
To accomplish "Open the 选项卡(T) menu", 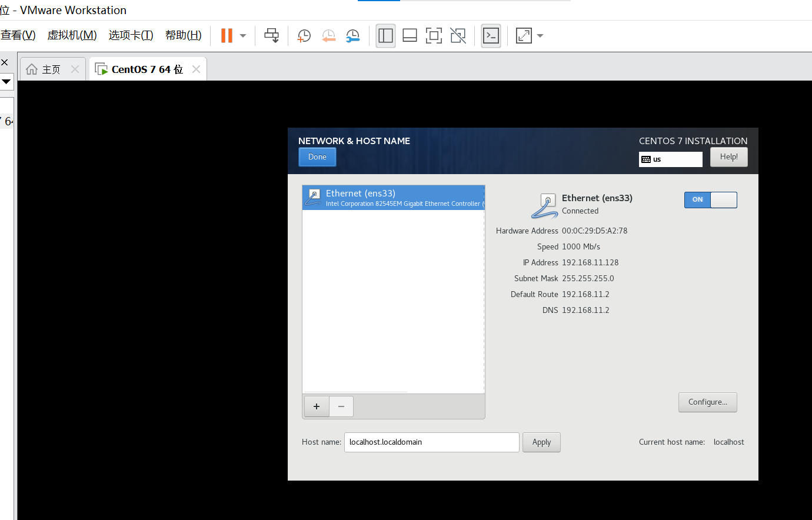I will tap(131, 35).
